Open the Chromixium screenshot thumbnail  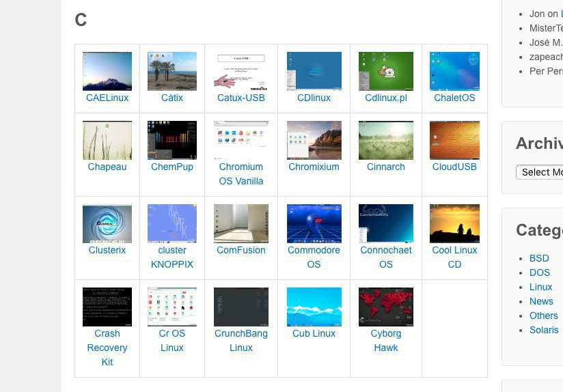coord(314,140)
